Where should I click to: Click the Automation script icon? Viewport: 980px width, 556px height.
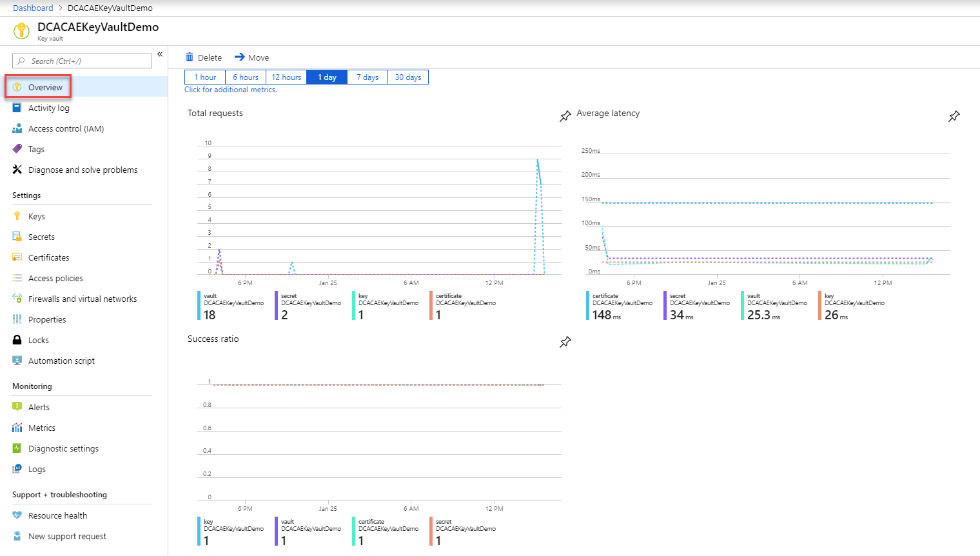click(17, 361)
